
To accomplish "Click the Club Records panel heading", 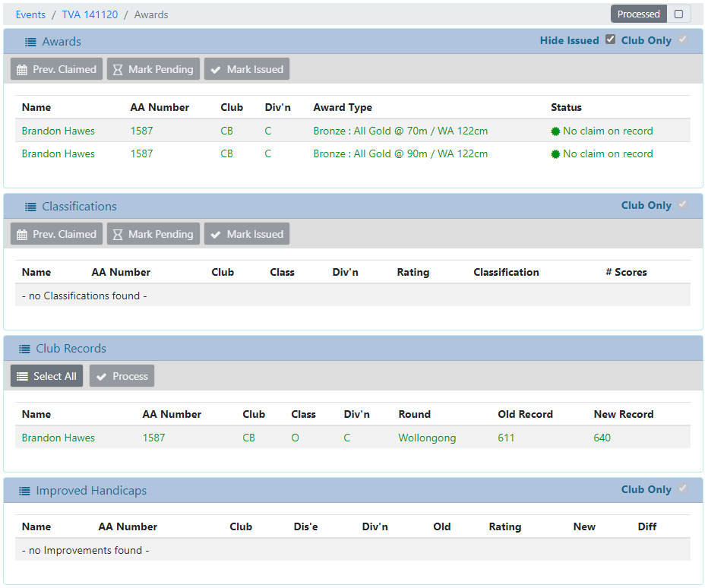I will tap(71, 349).
